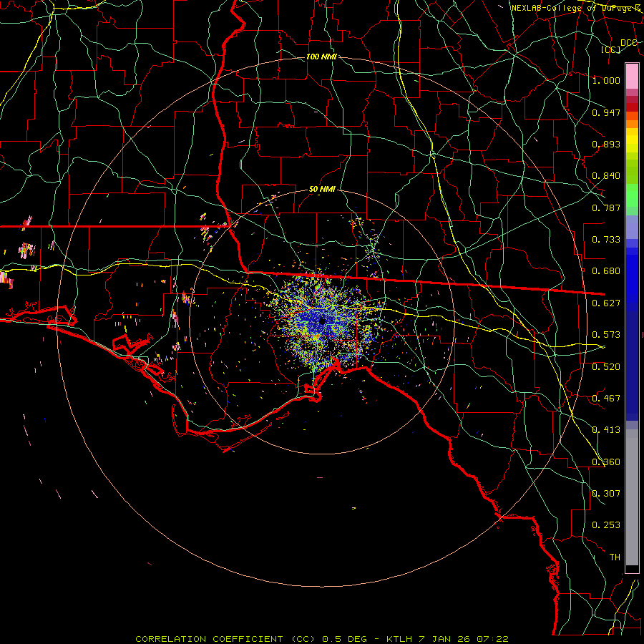644x644 pixels.
Task: Click the 100 NMI range ring label
Action: (321, 57)
